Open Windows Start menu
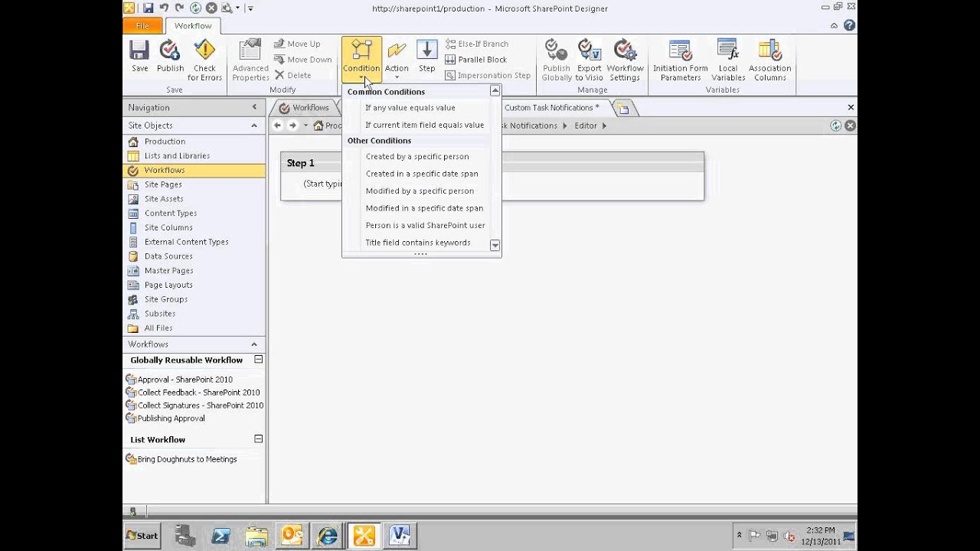 [x=142, y=536]
